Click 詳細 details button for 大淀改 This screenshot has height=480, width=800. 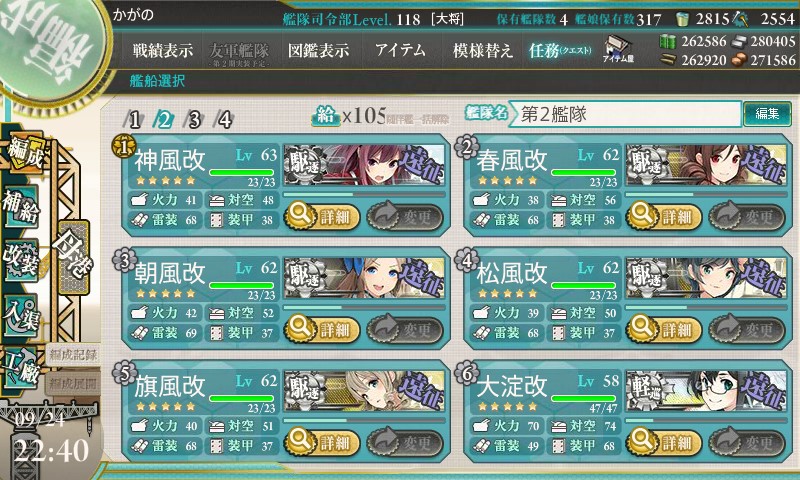(663, 442)
